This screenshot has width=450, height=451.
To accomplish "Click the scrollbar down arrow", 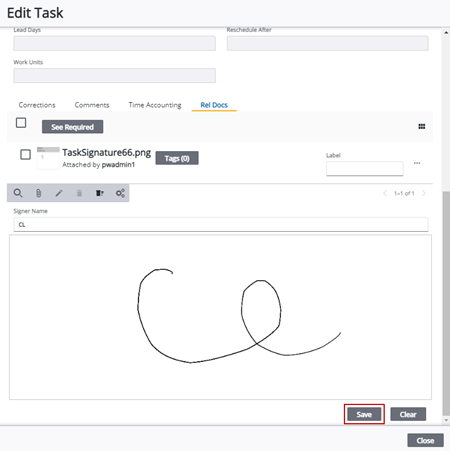I will point(446,420).
